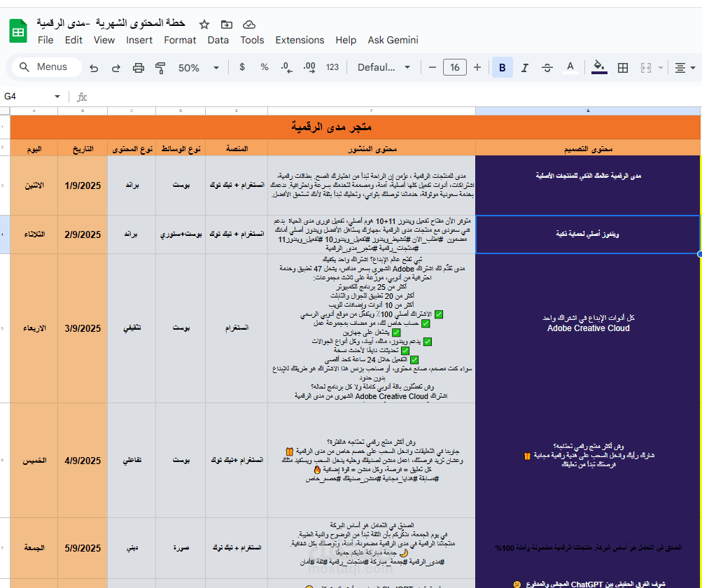This screenshot has height=588, width=702.
Task: Open the Help menu
Action: click(x=346, y=40)
